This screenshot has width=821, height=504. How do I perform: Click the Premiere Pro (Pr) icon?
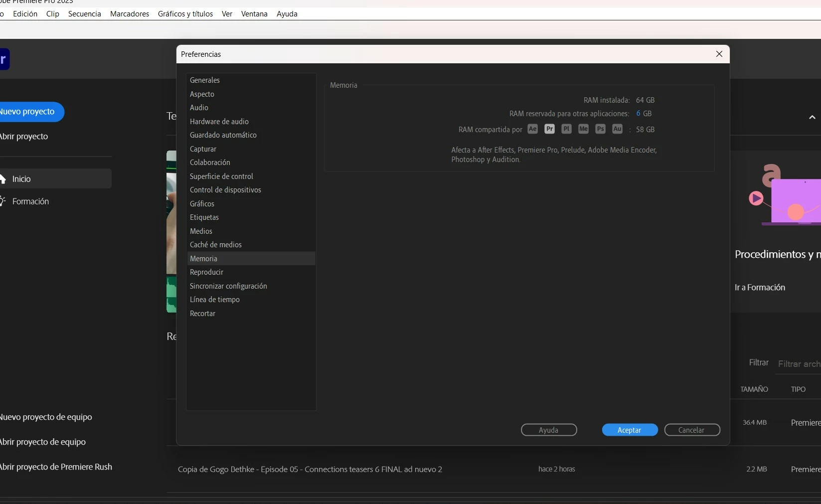coord(549,129)
